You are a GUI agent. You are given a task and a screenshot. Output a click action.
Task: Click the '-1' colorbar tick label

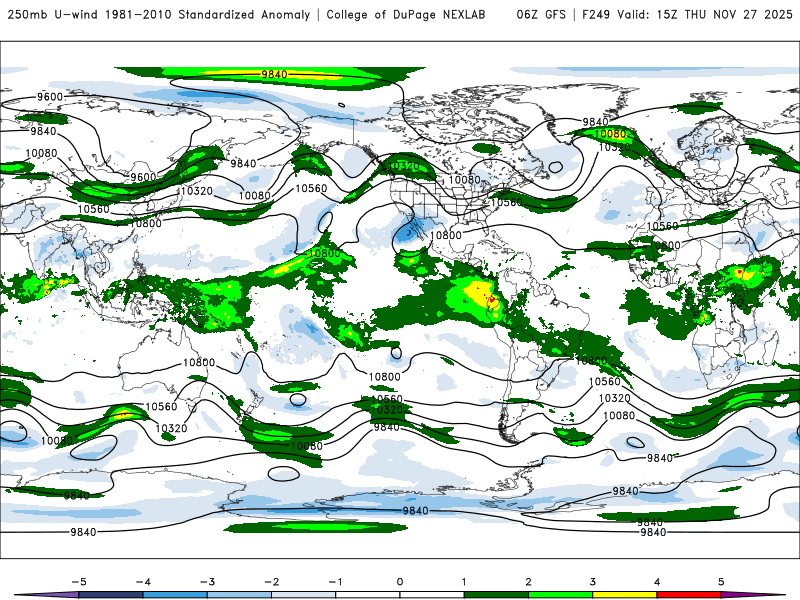[336, 582]
